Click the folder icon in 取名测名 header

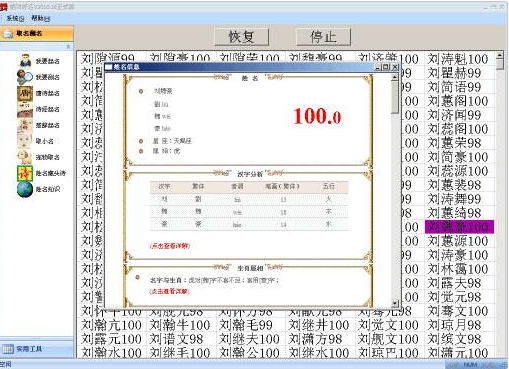[8, 33]
